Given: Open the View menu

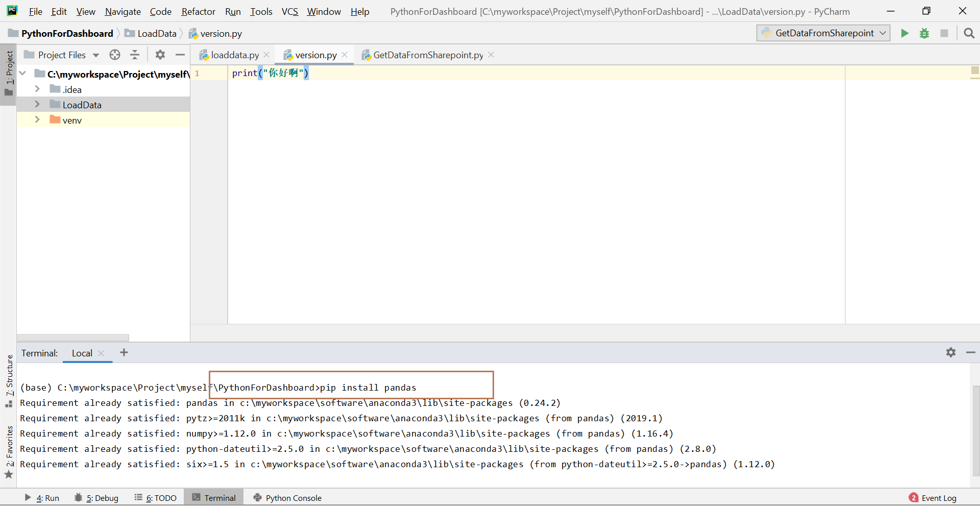Looking at the screenshot, I should tap(86, 11).
